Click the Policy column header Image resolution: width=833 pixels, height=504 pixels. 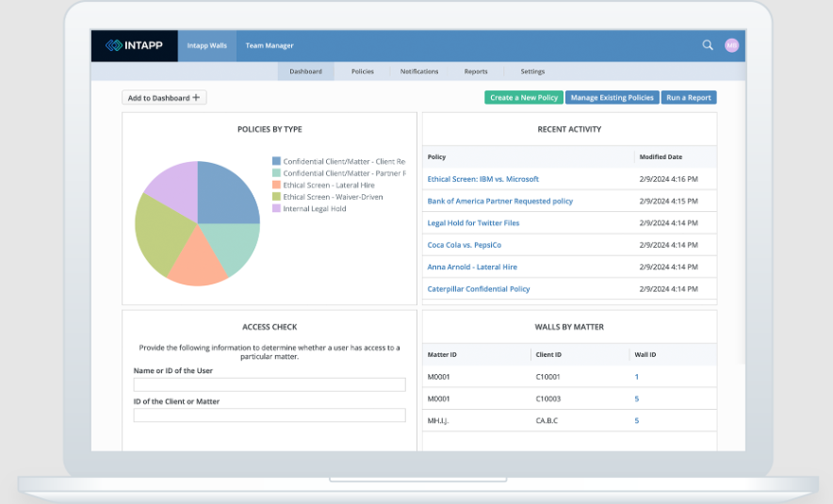click(436, 157)
